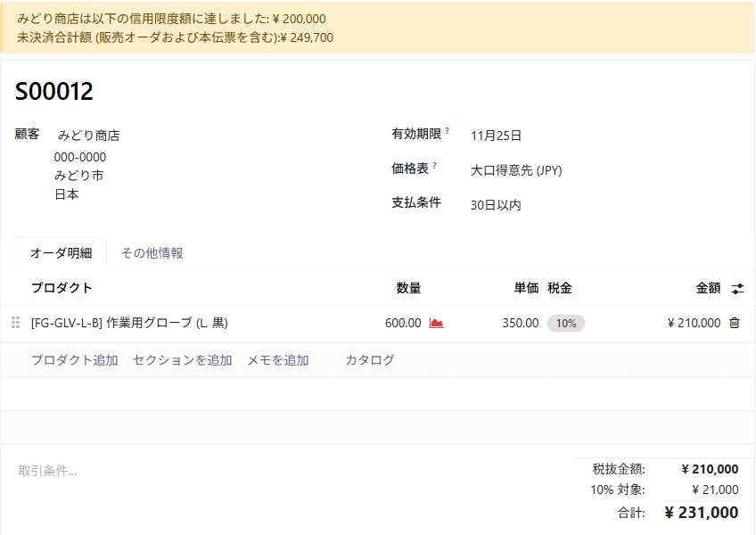Image resolution: width=756 pixels, height=535 pixels.
Task: Delete the 作業用グローブ order line via trash icon
Action: (x=735, y=323)
